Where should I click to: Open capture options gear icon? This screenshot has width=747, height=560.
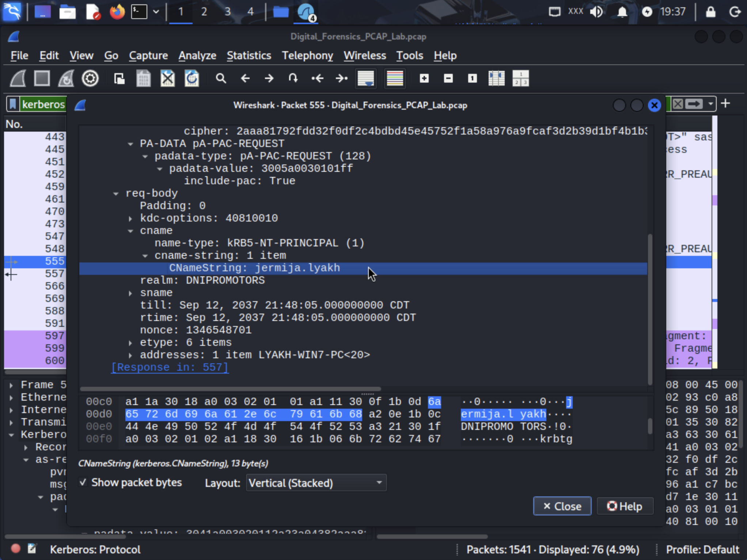click(x=90, y=78)
